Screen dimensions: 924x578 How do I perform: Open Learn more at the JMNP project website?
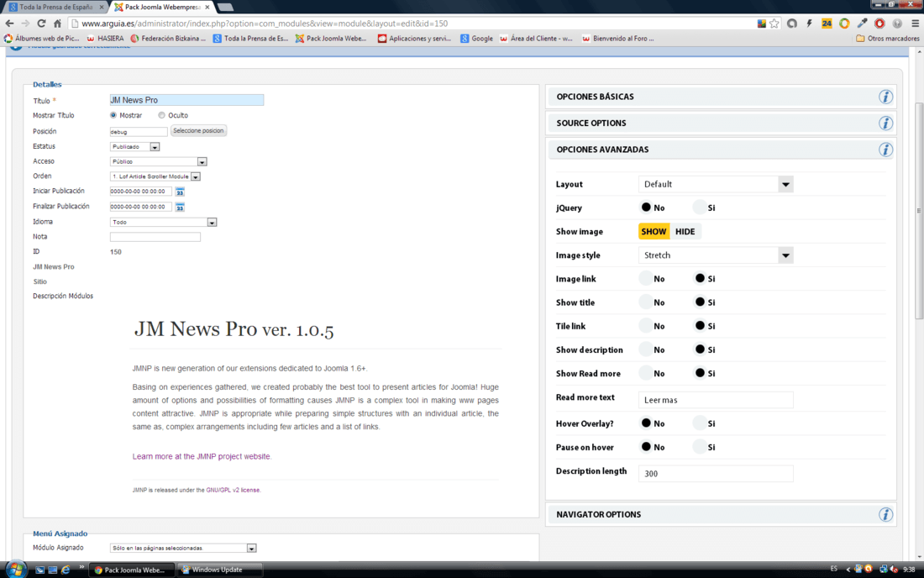[x=201, y=457]
